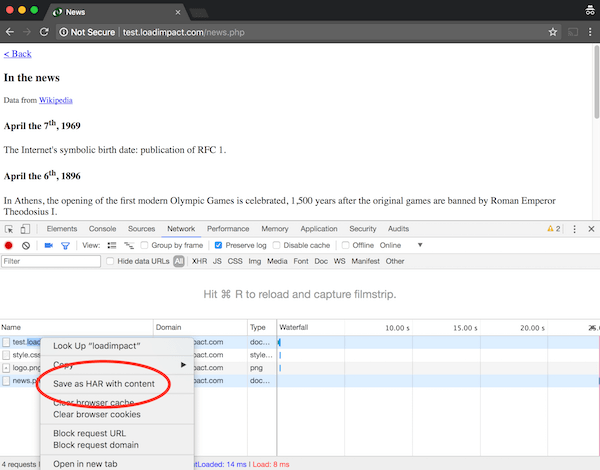Open the Wikipedia link
Viewport: 600px width, 470px height.
(x=55, y=100)
